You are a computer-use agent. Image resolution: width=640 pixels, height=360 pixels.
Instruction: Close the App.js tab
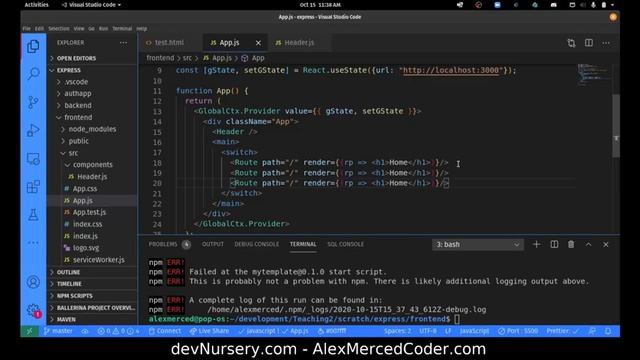pyautogui.click(x=258, y=43)
